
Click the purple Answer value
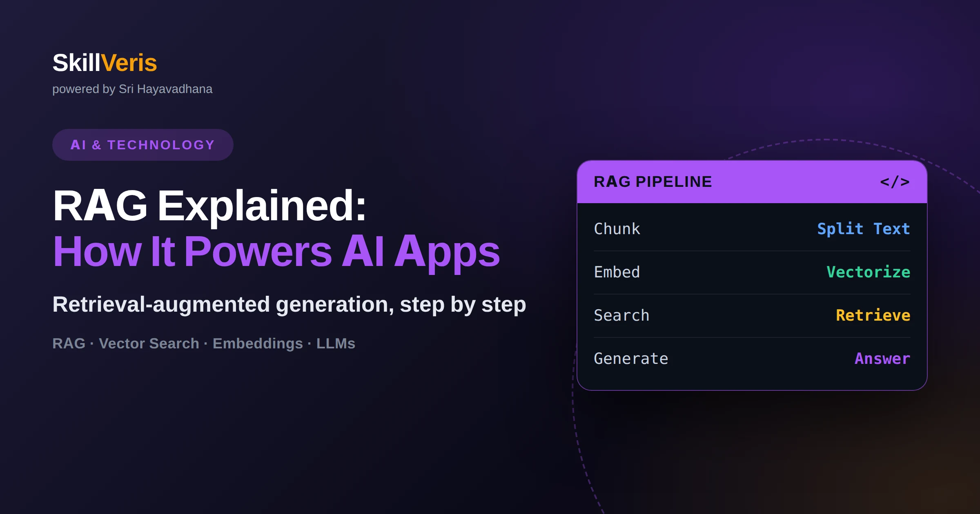(x=882, y=359)
